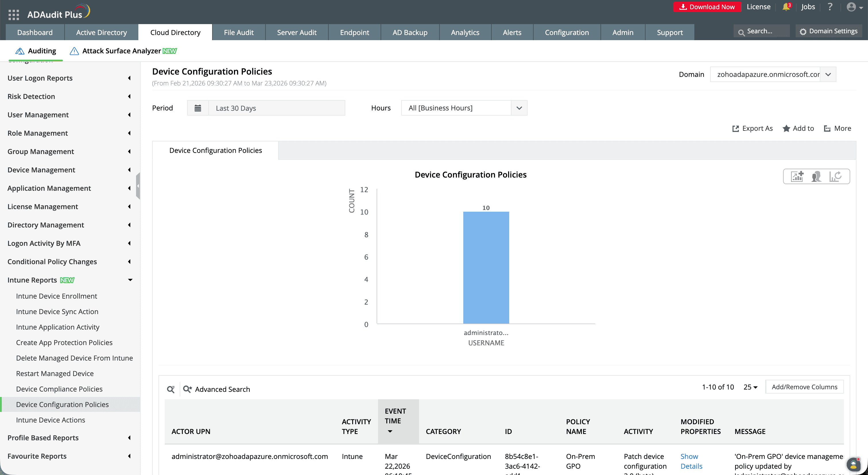Click the Add/Remove Columns button
This screenshot has height=475, width=868.
pyautogui.click(x=804, y=387)
